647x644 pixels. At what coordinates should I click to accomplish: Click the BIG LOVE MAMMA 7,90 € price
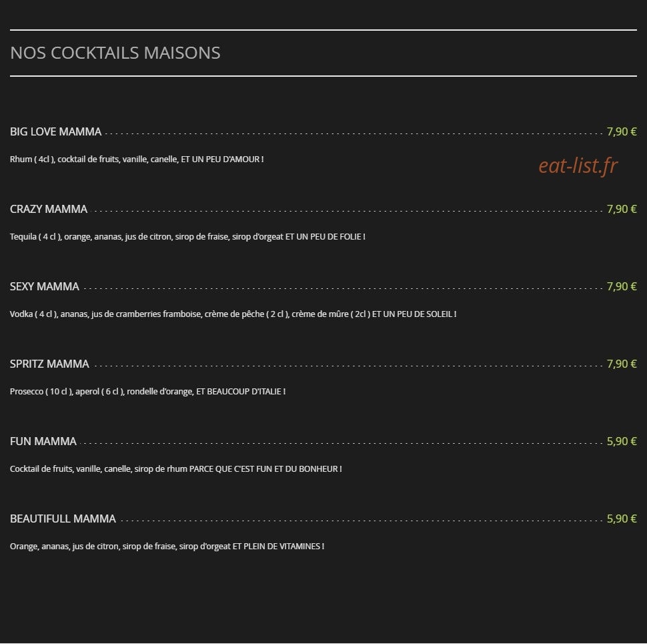click(x=622, y=131)
